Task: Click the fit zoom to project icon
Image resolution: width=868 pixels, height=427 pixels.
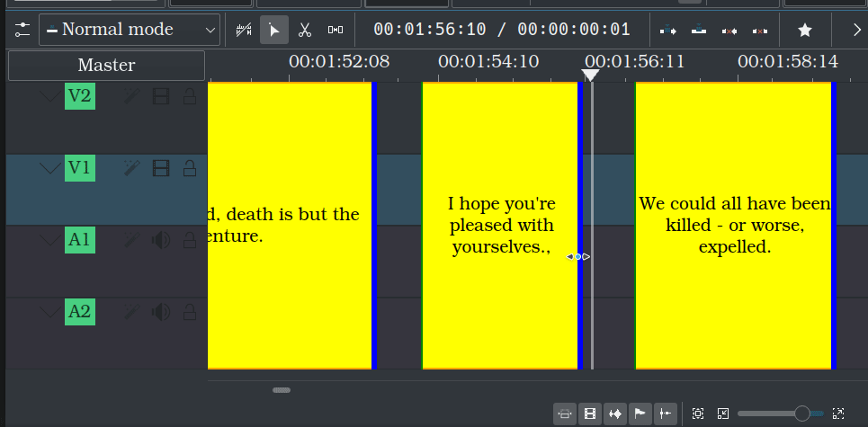Action: (x=565, y=414)
